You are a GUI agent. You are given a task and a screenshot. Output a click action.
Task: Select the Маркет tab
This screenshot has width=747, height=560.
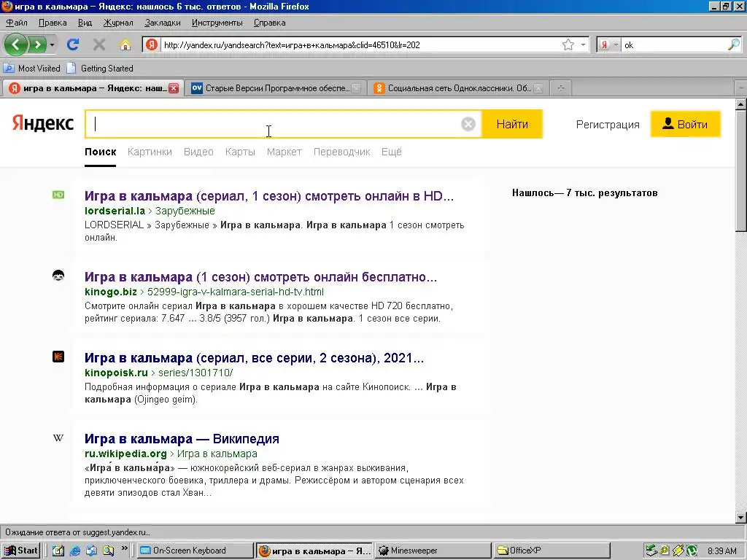[285, 152]
